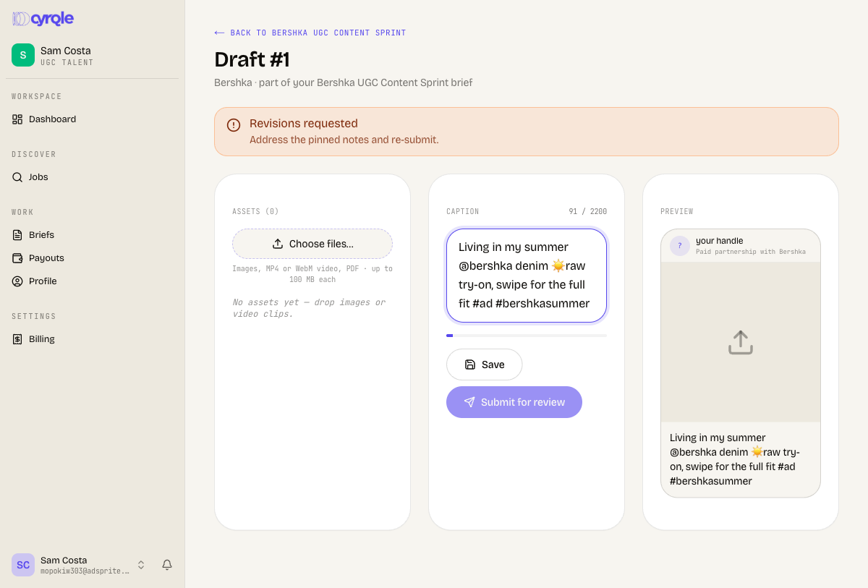Click the '91 / 2200' character count
The width and height of the screenshot is (868, 588).
(587, 211)
